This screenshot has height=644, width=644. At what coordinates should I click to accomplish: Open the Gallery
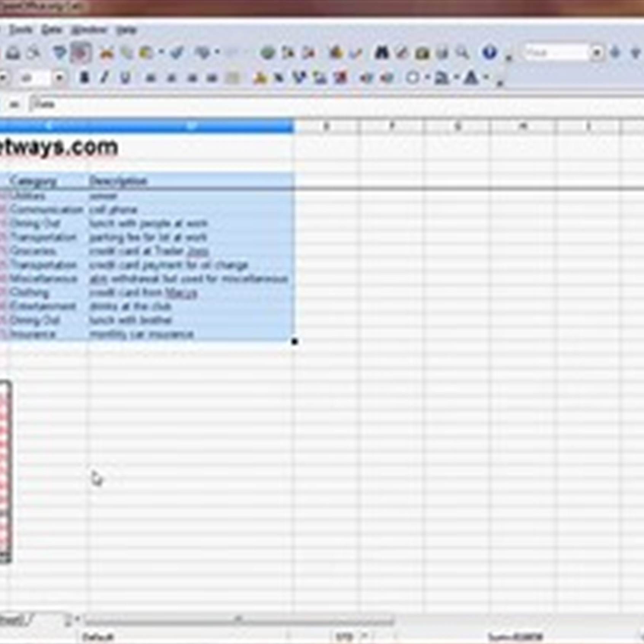point(422,53)
